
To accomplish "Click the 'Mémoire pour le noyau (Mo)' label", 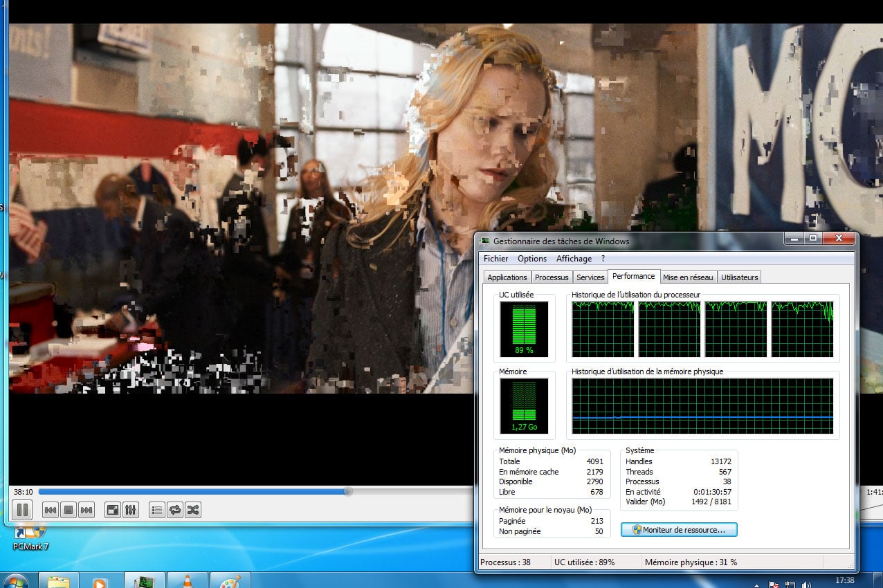I will 545,510.
